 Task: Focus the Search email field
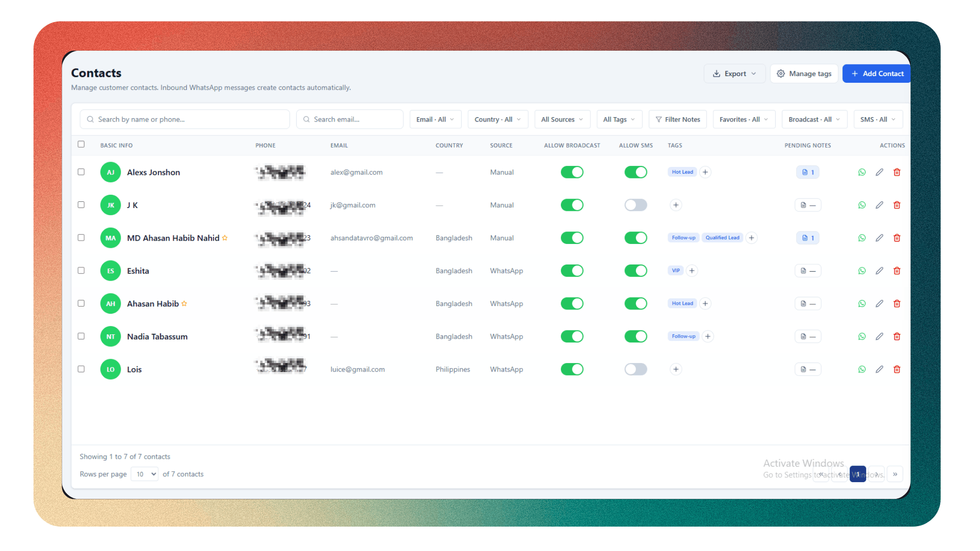tap(350, 120)
